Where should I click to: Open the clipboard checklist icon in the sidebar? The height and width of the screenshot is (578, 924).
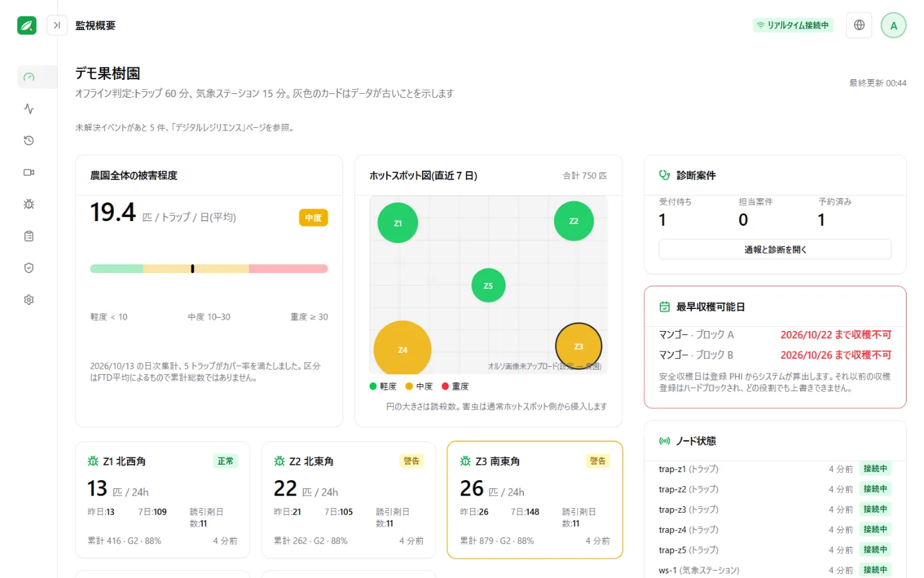[29, 236]
